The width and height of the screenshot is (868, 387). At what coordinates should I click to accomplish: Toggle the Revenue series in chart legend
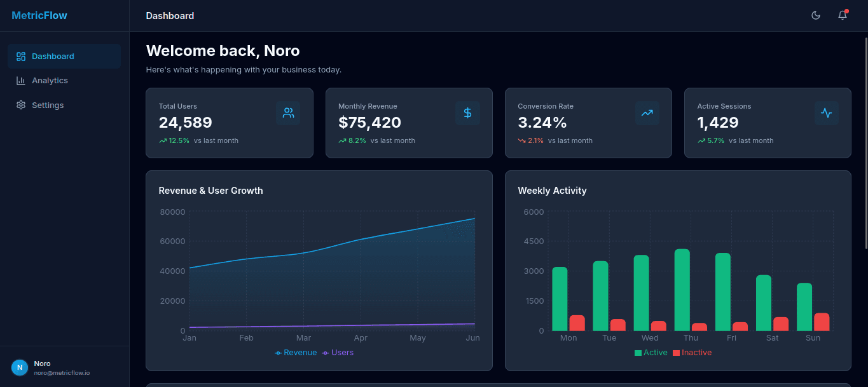tap(296, 353)
